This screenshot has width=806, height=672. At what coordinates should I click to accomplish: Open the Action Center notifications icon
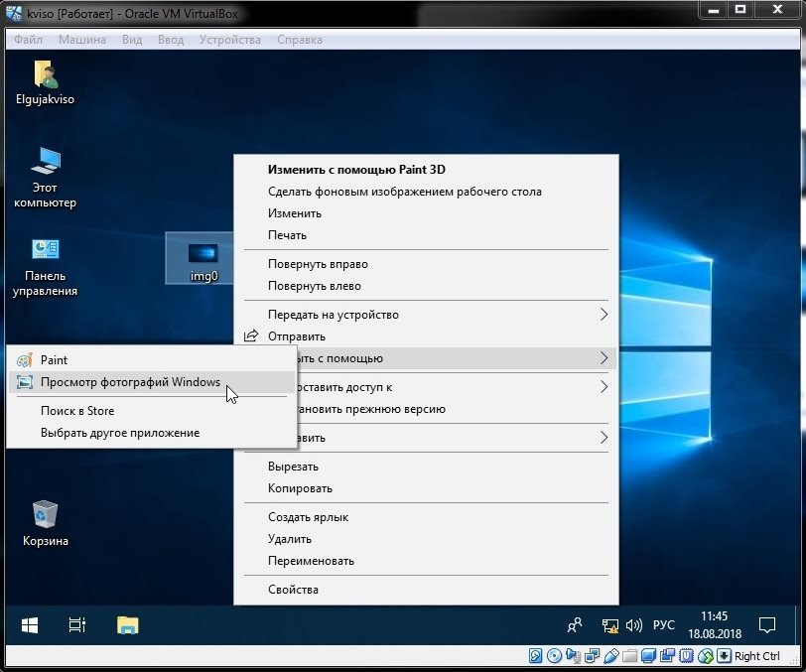[x=767, y=625]
